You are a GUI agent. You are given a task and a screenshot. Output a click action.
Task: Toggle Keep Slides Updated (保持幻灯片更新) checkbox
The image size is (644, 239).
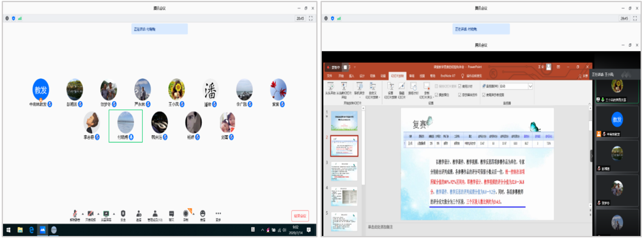point(436,86)
